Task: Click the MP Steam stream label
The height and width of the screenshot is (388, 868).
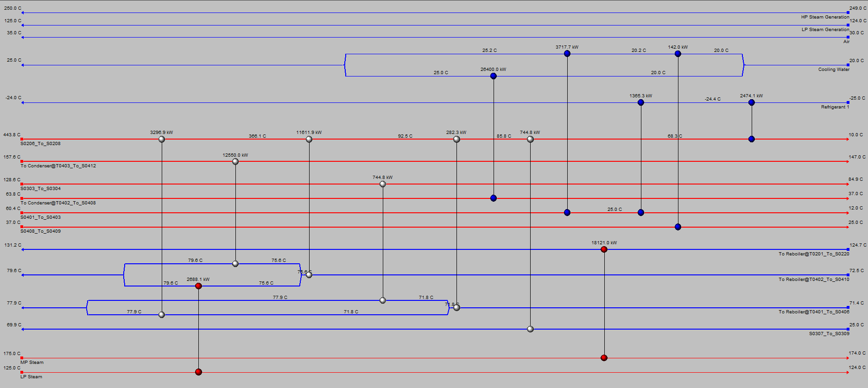Action: click(32, 363)
